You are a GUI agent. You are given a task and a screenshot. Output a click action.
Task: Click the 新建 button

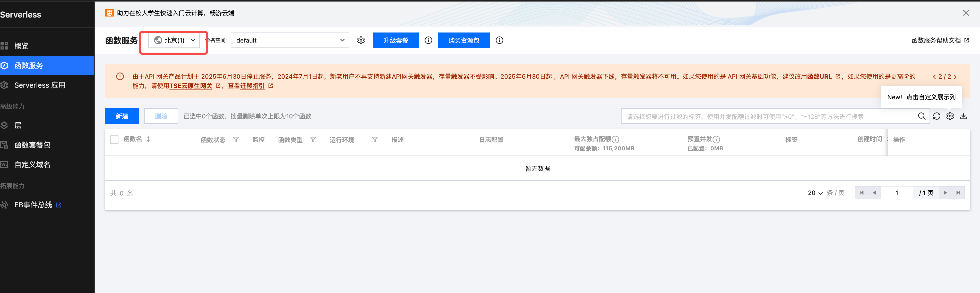[122, 116]
